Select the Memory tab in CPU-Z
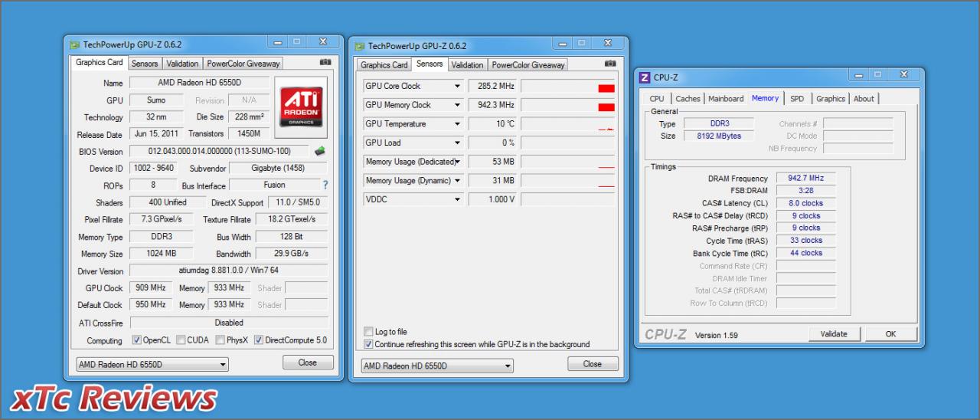The height and width of the screenshot is (420, 980). click(766, 97)
